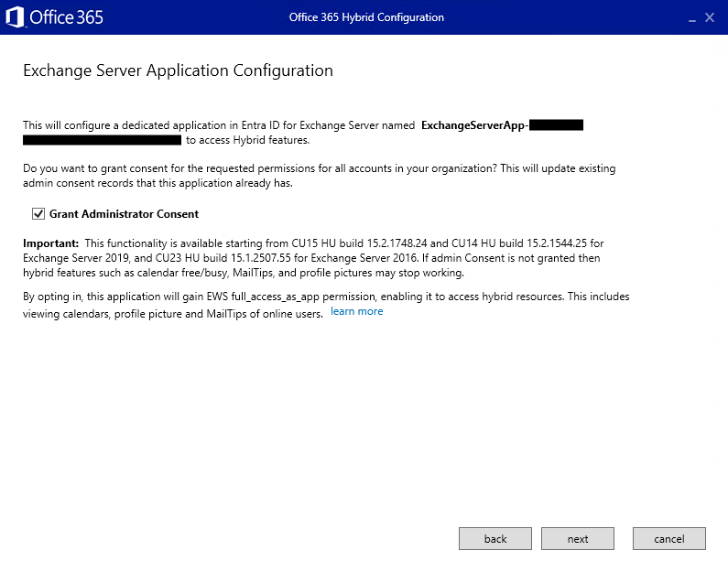Click the long redacted bar on the second line

102,140
